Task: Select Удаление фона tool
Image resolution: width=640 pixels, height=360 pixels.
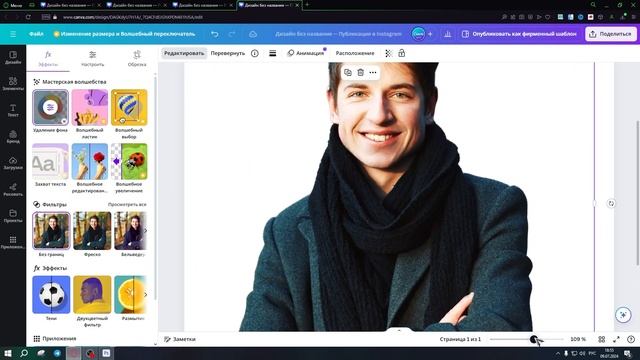Action: [50, 107]
